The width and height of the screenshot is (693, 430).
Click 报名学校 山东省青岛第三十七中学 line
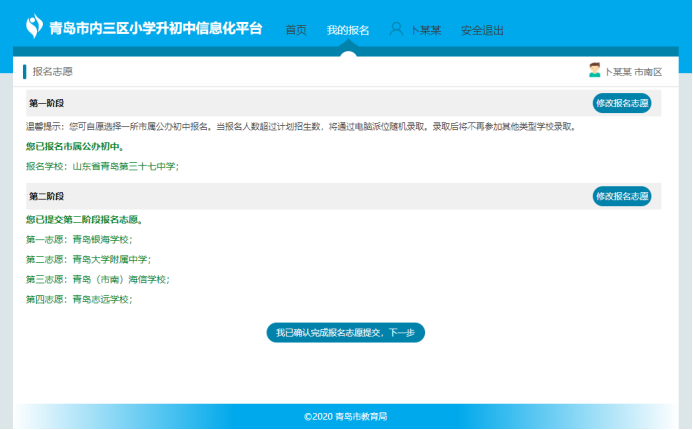click(102, 166)
